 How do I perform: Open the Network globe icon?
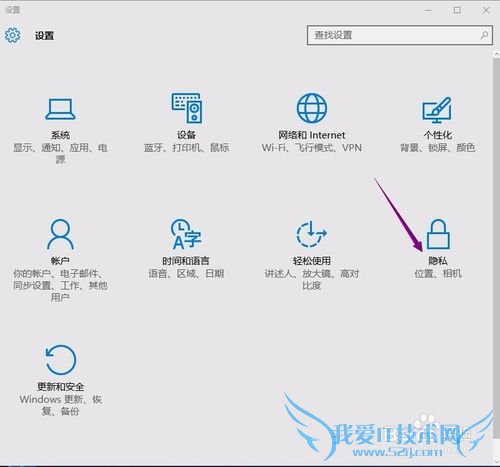click(x=312, y=108)
